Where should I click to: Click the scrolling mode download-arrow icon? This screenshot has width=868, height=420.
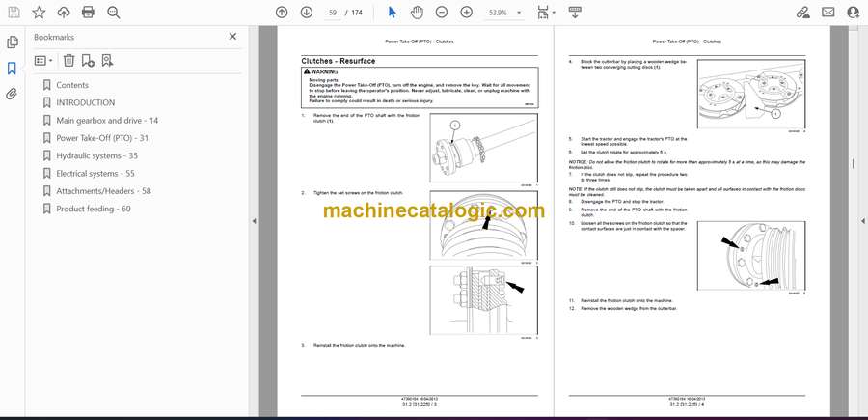[x=575, y=13]
